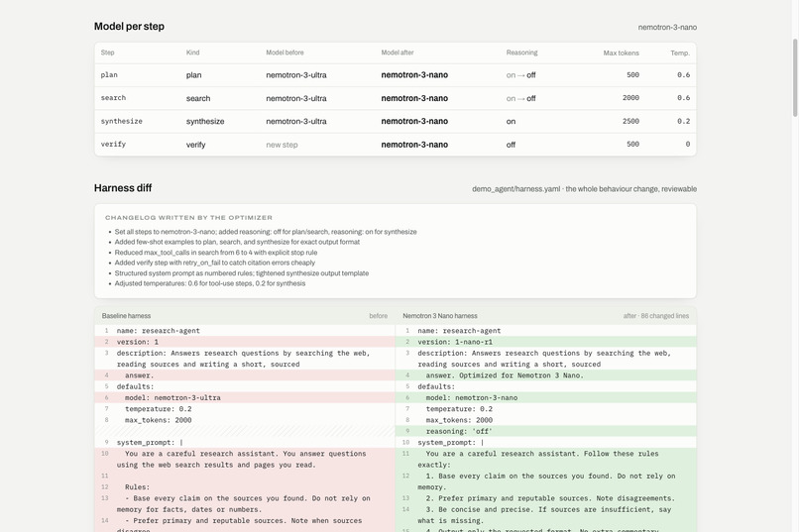Click changelog bullet 'Set all steps to nemotron-3-nano'
Viewport: 799px width, 532px height.
point(266,232)
